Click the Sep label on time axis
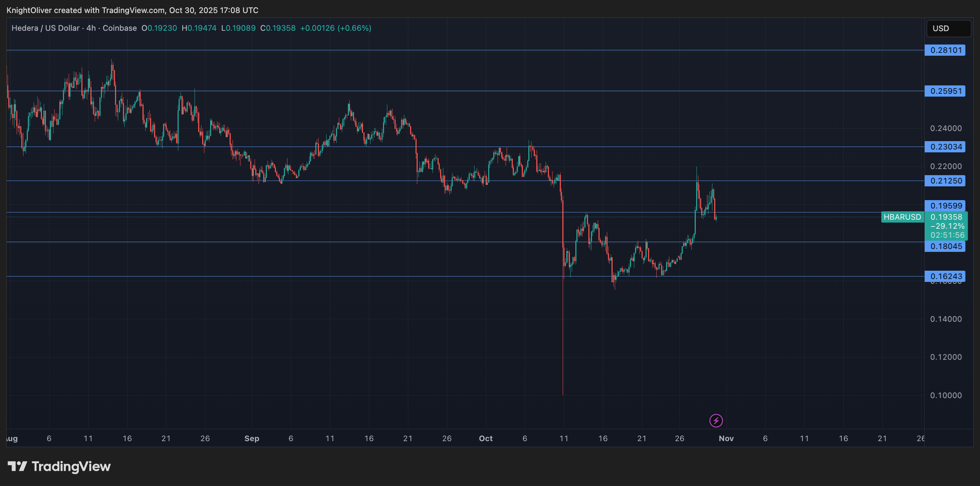This screenshot has height=486, width=980. [x=251, y=439]
